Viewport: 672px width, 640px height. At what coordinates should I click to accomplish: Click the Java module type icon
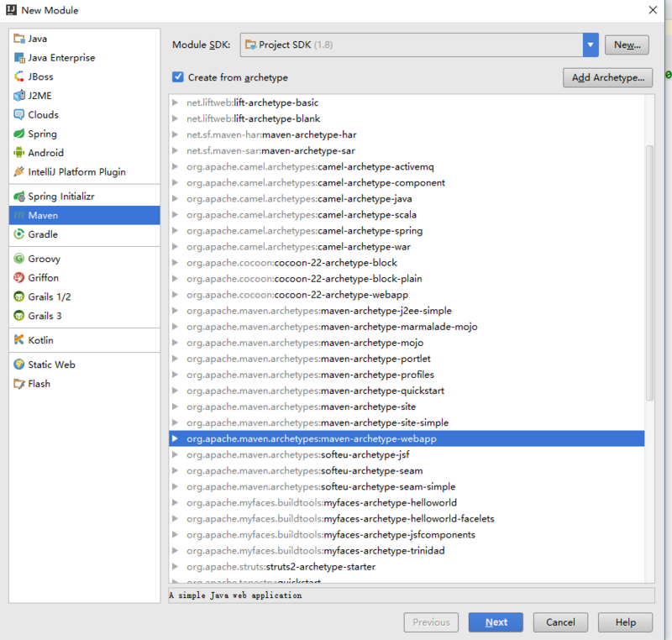18,39
